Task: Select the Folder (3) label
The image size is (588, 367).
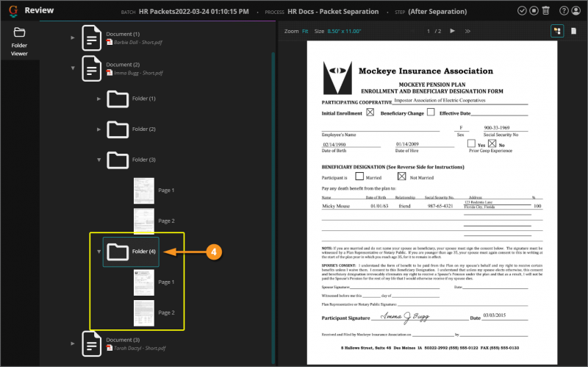Action: [x=143, y=160]
